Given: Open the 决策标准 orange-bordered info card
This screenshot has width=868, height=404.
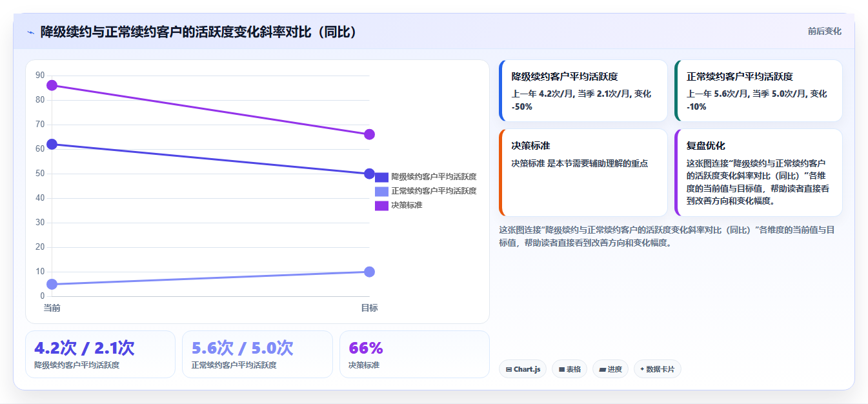Looking at the screenshot, I should coord(583,173).
